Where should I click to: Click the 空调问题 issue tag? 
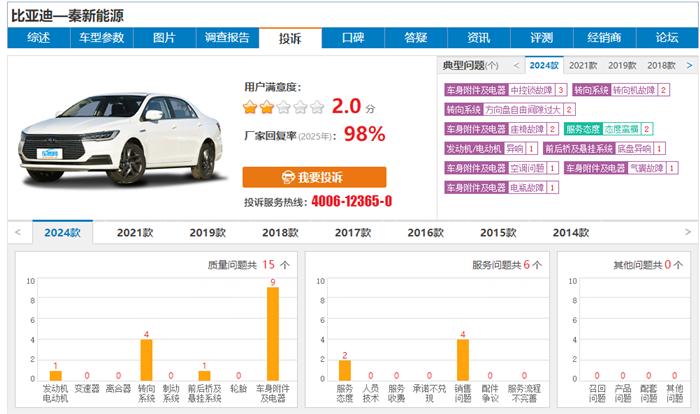tap(501, 168)
